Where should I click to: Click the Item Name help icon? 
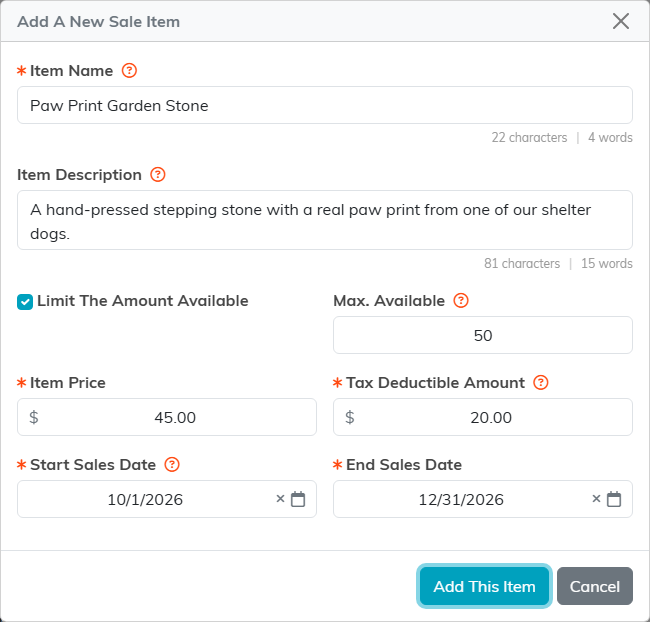tap(129, 70)
